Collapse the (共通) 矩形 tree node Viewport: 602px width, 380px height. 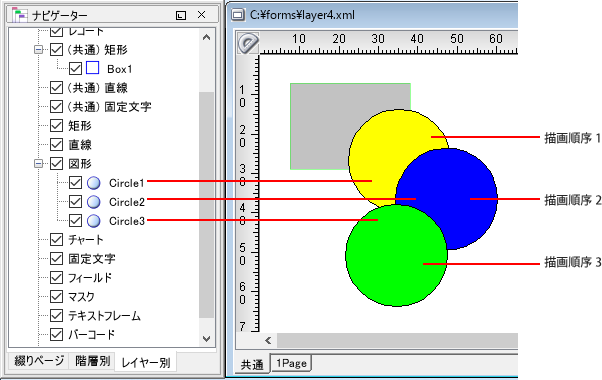38,50
